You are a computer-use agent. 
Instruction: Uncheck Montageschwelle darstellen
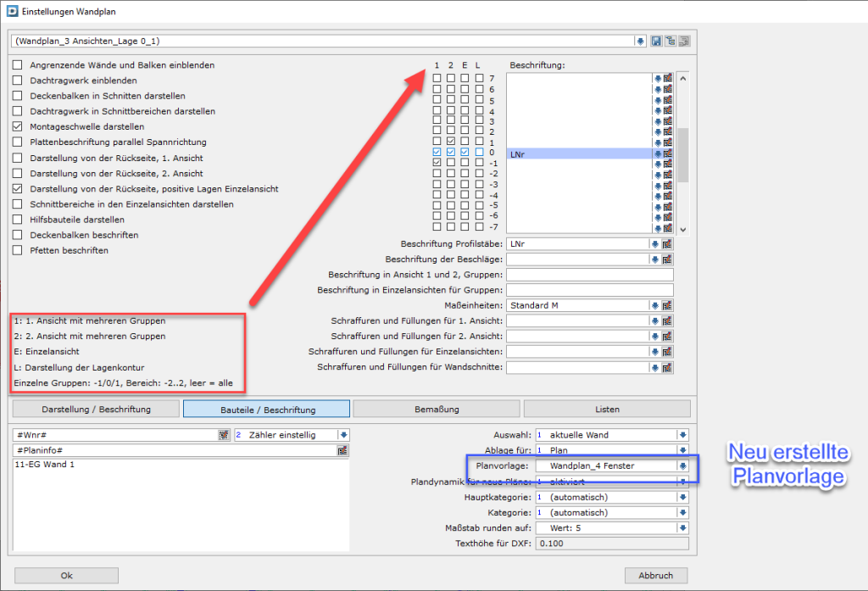(x=18, y=126)
